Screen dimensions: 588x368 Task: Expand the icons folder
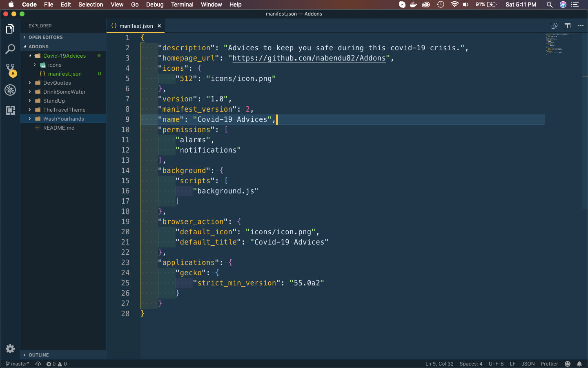35,65
